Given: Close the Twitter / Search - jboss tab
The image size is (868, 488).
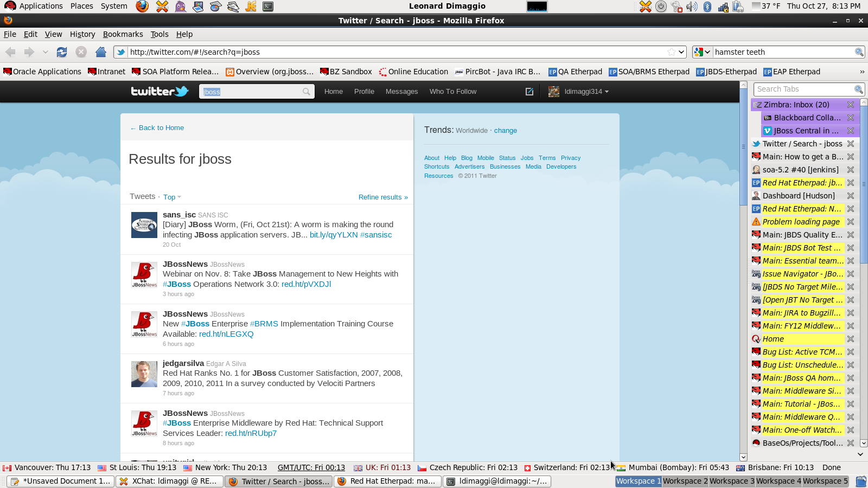Looking at the screenshot, I should click(851, 144).
